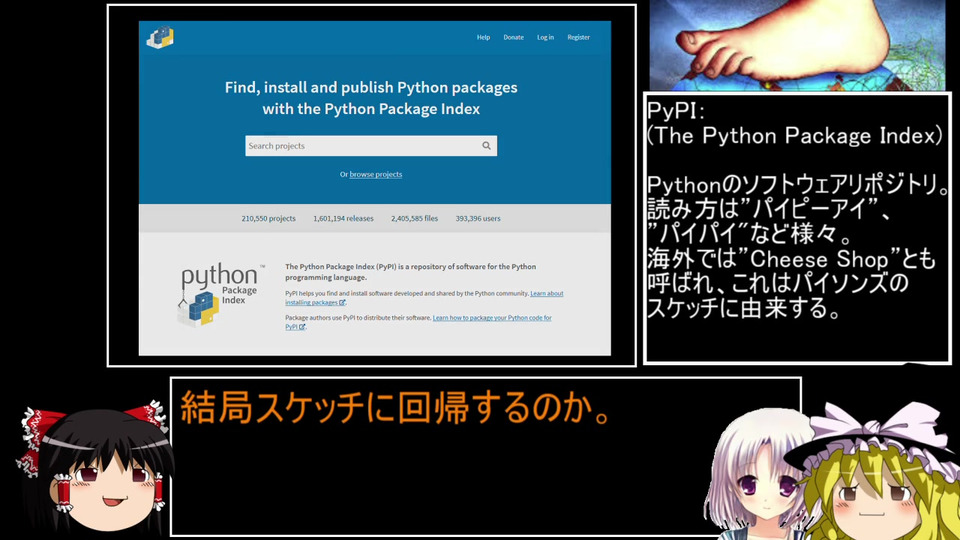This screenshot has height=540, width=960.
Task: Click the Log in link
Action: pos(545,37)
